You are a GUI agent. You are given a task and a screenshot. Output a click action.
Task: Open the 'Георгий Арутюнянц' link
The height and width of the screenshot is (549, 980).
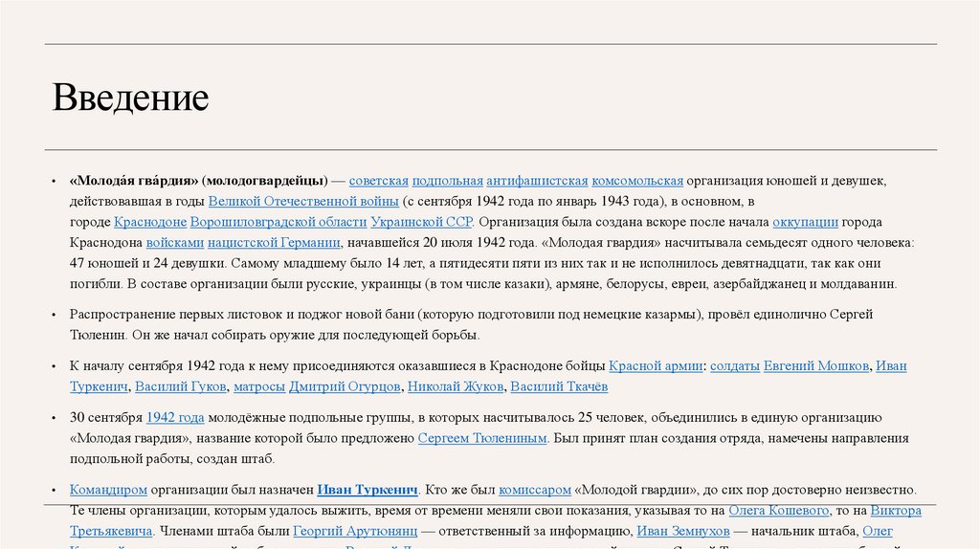[x=355, y=531]
